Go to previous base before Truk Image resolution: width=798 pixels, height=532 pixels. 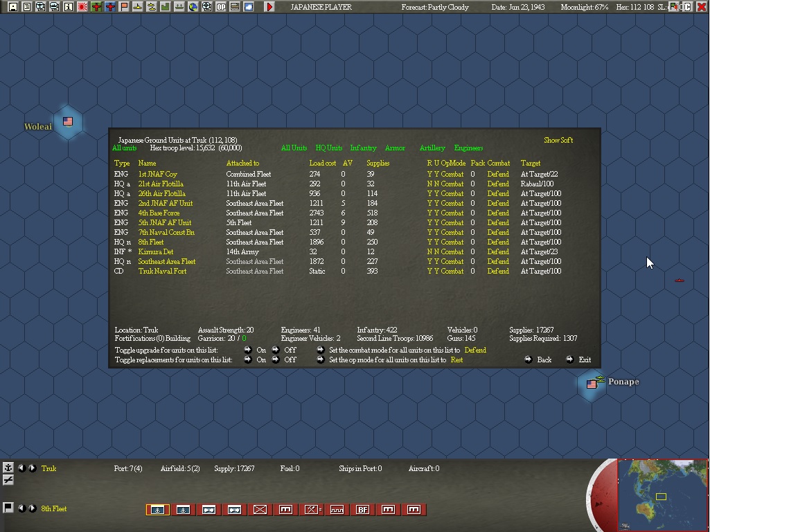(x=21, y=468)
